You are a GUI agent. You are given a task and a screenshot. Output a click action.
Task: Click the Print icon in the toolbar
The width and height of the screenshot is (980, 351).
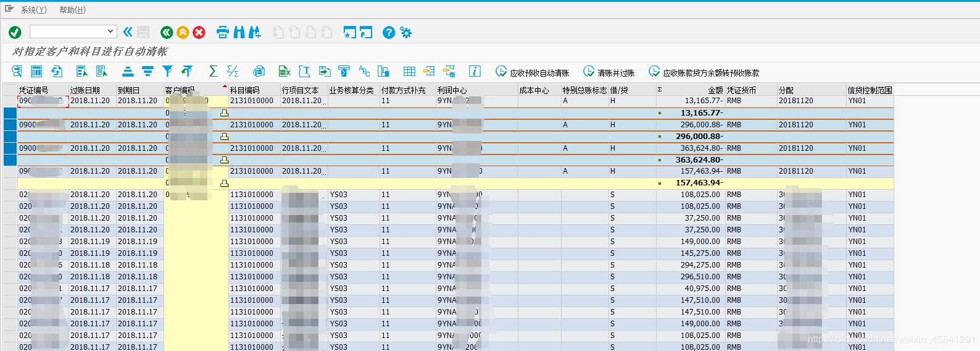tap(223, 32)
